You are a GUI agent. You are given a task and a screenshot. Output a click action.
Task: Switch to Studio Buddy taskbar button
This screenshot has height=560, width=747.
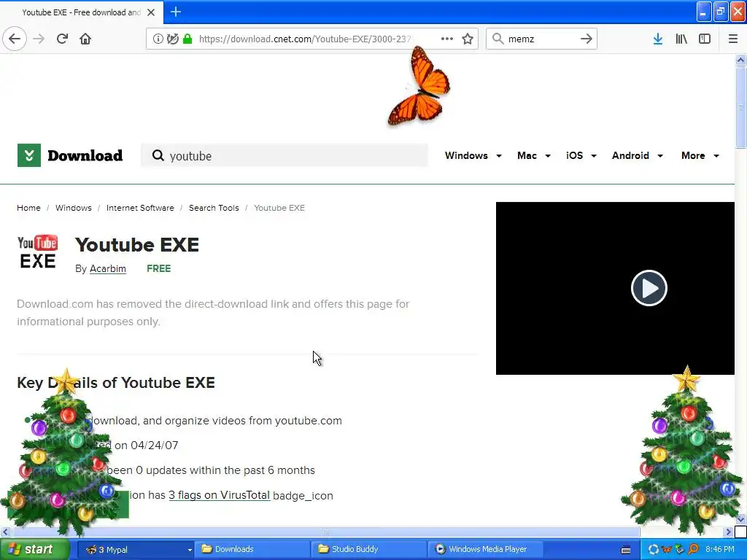point(368,549)
